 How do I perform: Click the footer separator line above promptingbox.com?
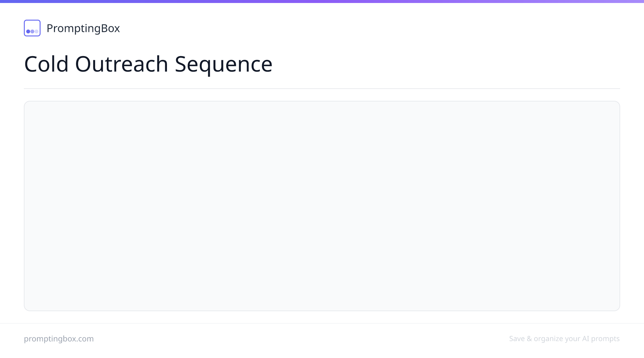click(322, 323)
